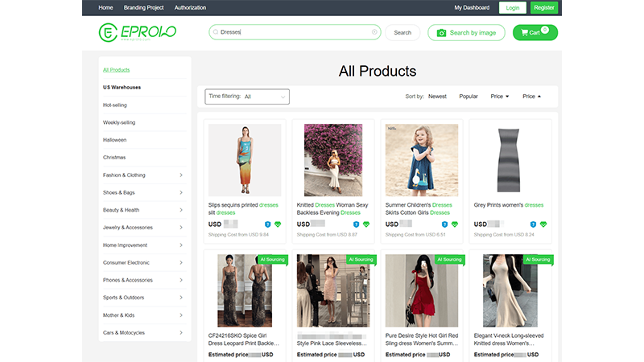
Task: Sort products by Newest
Action: pos(437,97)
